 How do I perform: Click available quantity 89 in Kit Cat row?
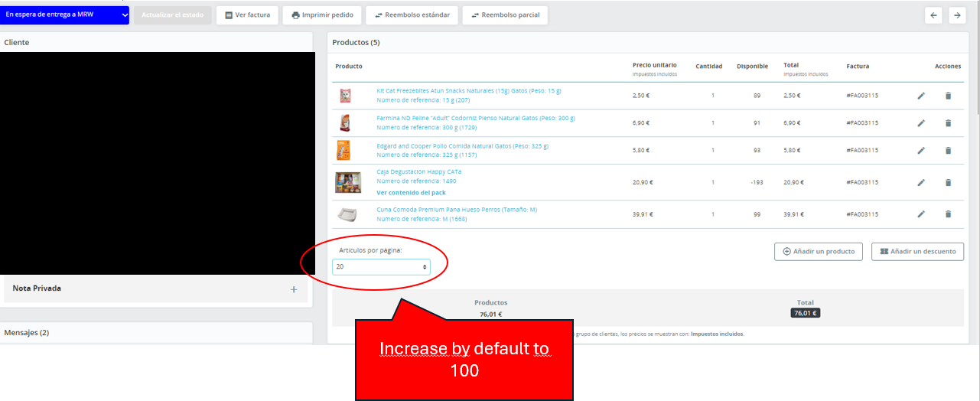click(x=757, y=96)
